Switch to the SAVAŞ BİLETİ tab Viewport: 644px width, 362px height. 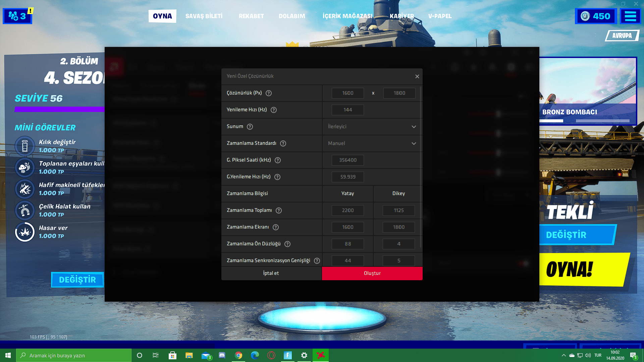[204, 16]
